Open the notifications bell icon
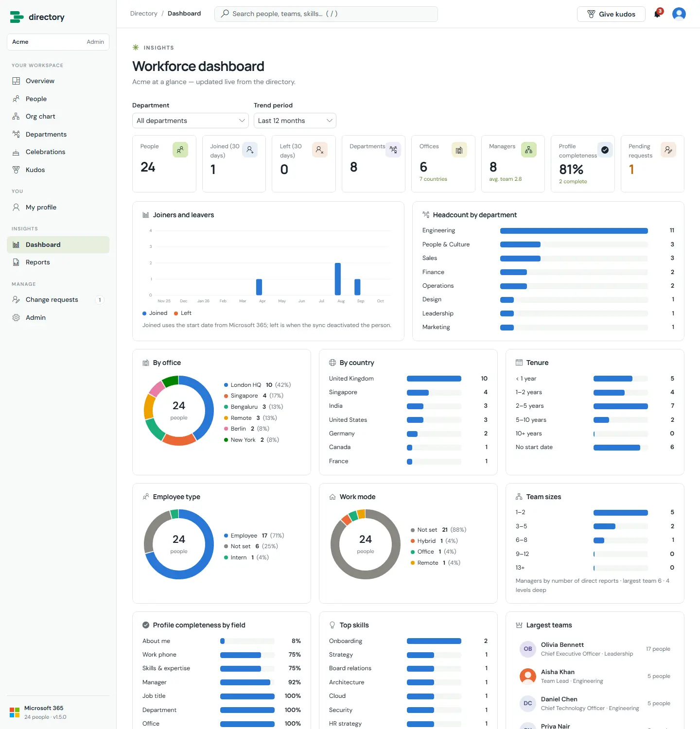Viewport: 700px width, 729px height. coord(657,14)
